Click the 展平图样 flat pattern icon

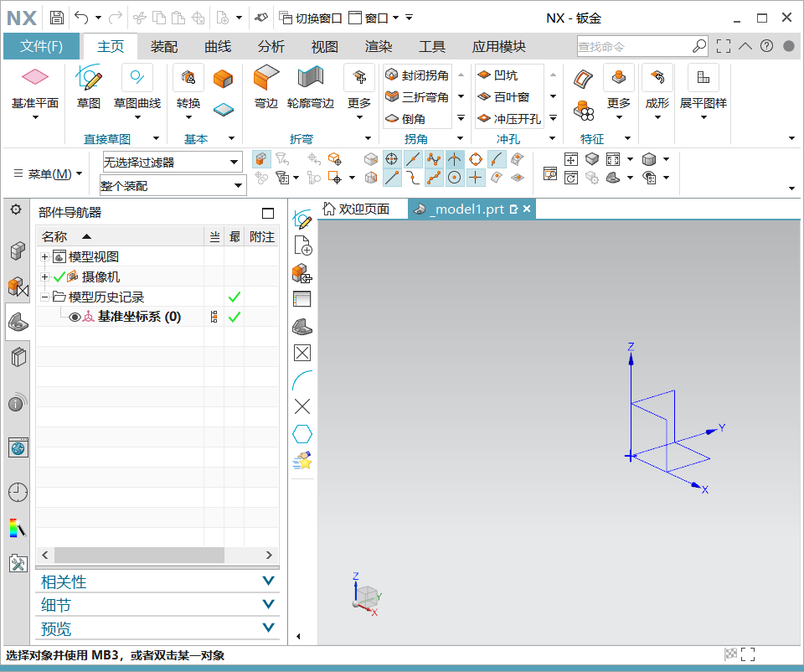703,79
